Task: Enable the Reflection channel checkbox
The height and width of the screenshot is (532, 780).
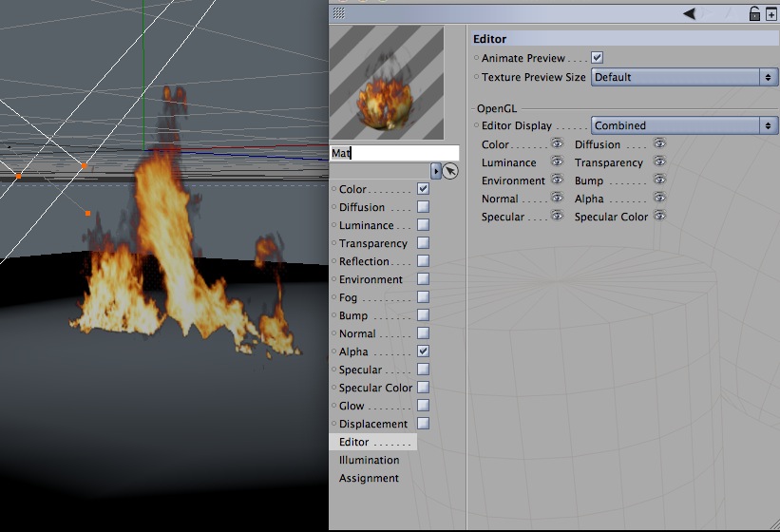Action: point(424,261)
